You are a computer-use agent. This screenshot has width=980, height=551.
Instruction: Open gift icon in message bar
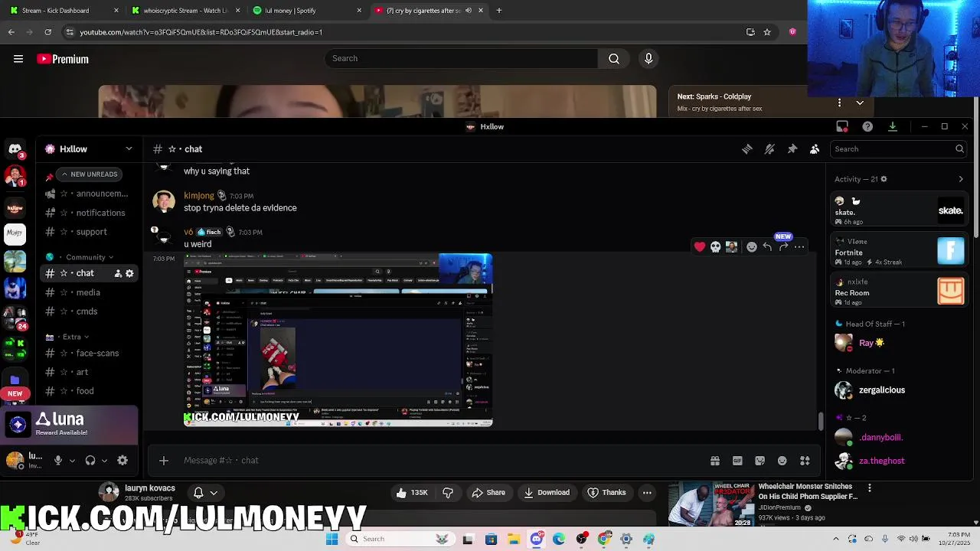[x=715, y=461]
